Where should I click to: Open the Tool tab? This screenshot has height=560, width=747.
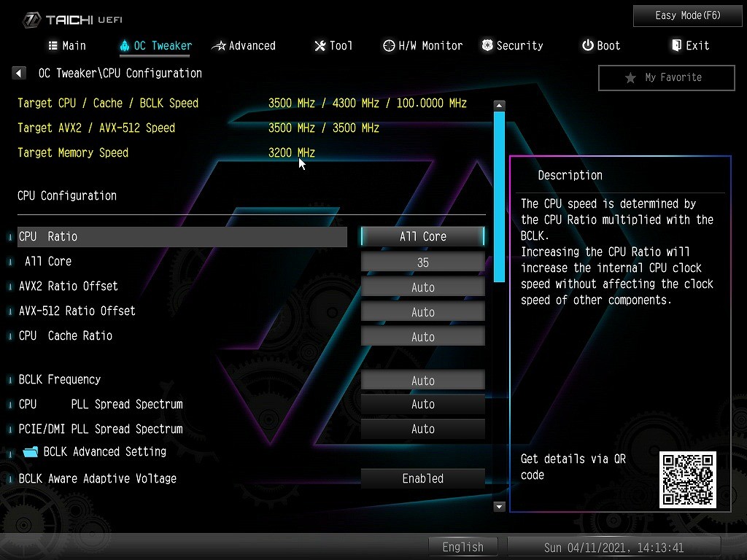pos(333,46)
